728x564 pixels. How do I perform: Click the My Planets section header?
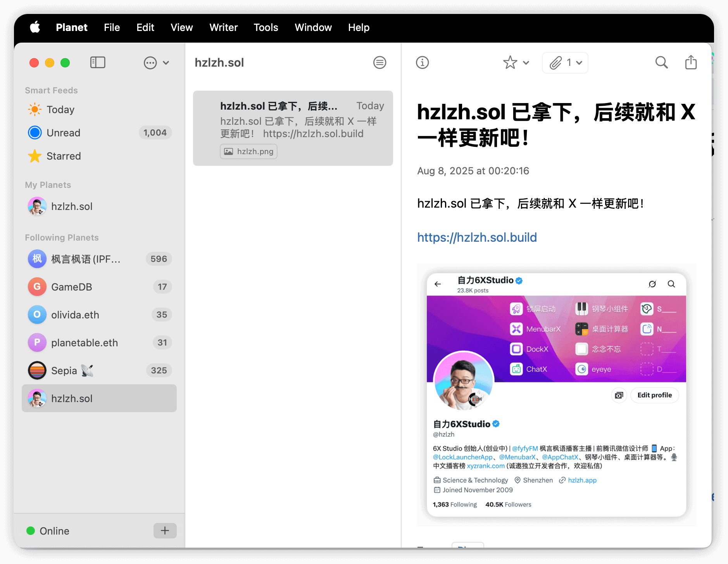tap(48, 185)
